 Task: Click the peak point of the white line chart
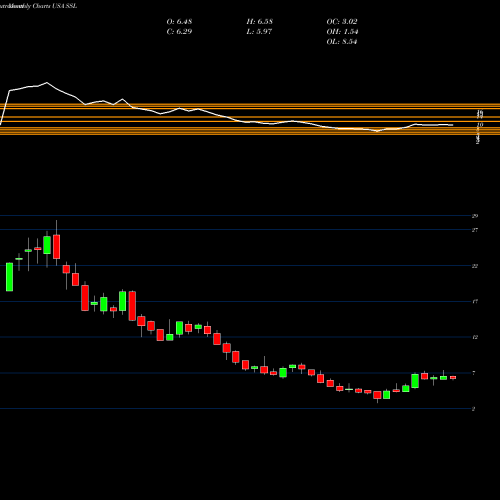tap(47, 82)
